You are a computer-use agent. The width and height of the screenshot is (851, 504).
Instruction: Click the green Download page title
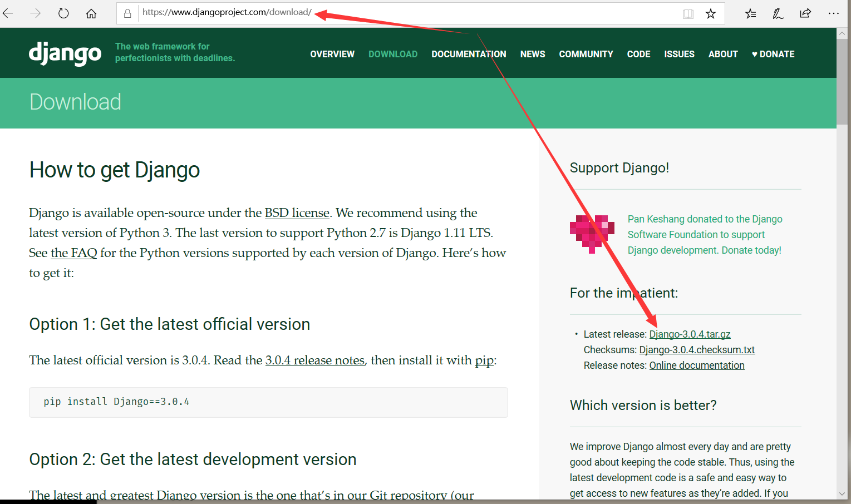(x=75, y=102)
